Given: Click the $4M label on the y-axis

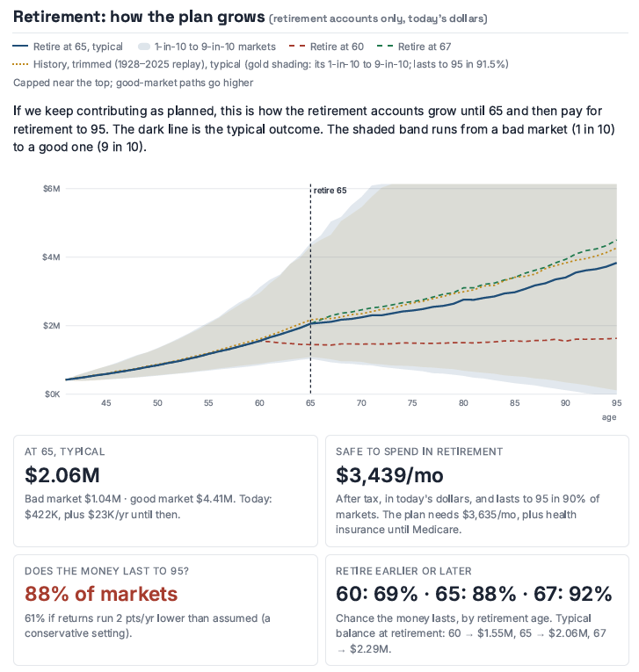Looking at the screenshot, I should 51,257.
